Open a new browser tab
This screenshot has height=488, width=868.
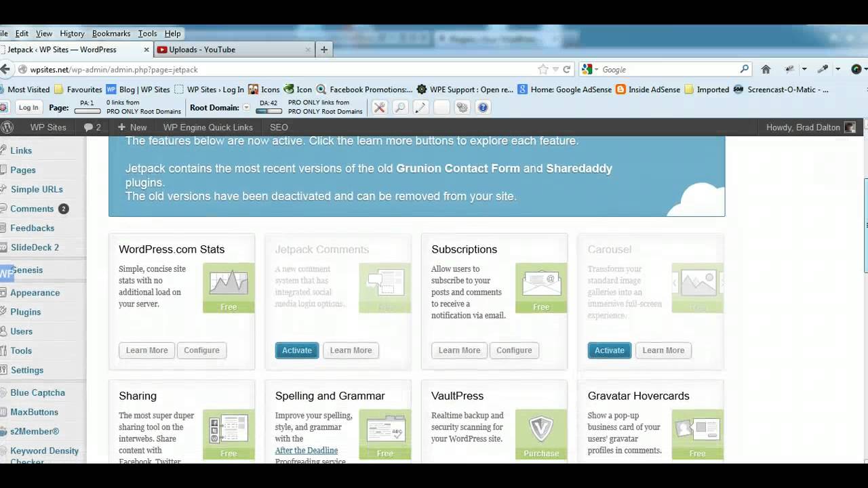coord(324,49)
